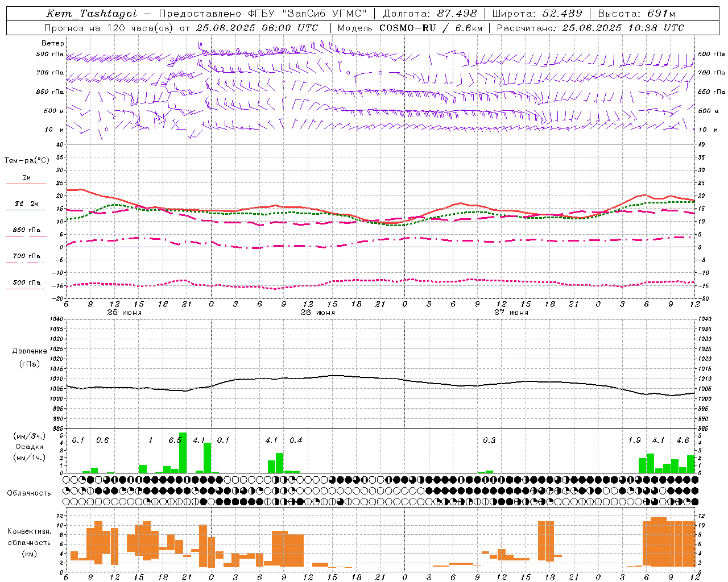The width and height of the screenshot is (728, 582).
Task: Click the 27 июня date label
Action: pos(511,313)
